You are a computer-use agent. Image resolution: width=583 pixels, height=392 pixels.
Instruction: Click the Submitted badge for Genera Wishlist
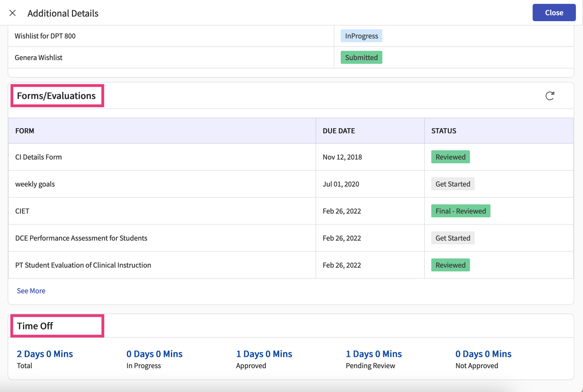coord(361,57)
